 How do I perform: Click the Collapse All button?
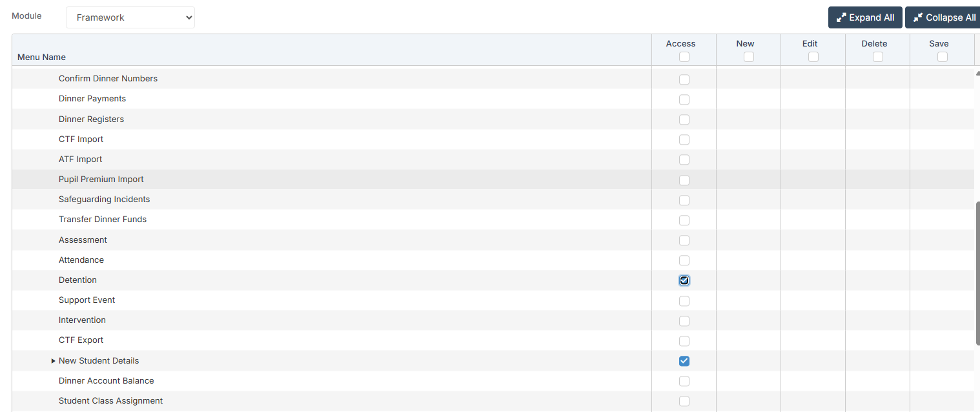[x=944, y=17]
